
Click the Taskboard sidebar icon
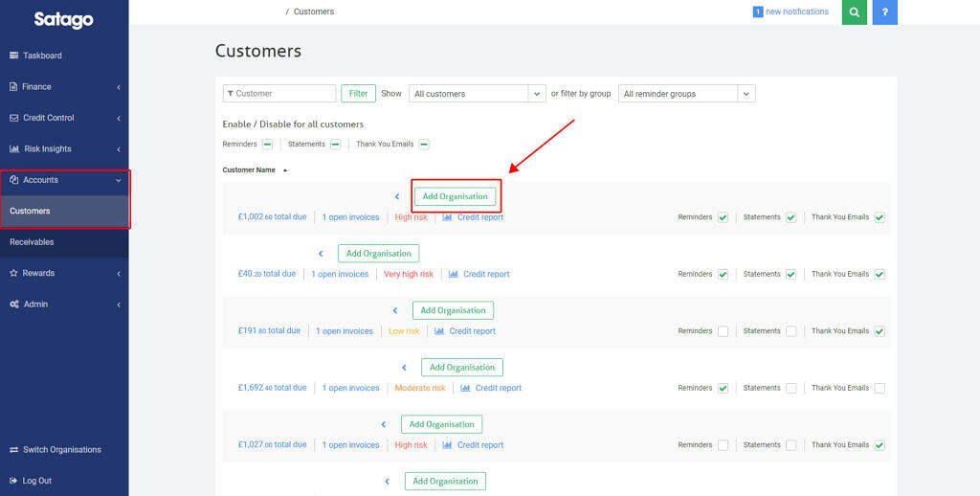(x=14, y=56)
